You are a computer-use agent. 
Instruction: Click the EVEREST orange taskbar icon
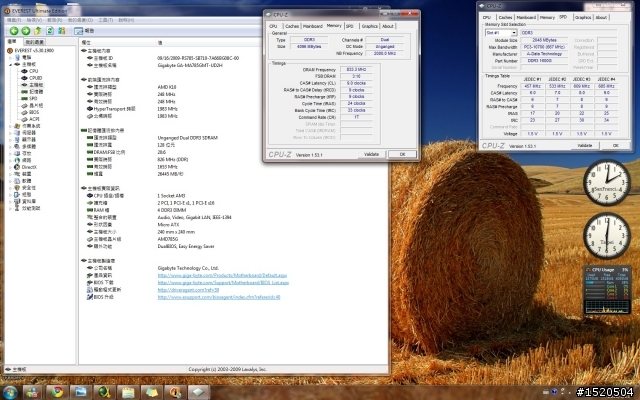coord(175,392)
